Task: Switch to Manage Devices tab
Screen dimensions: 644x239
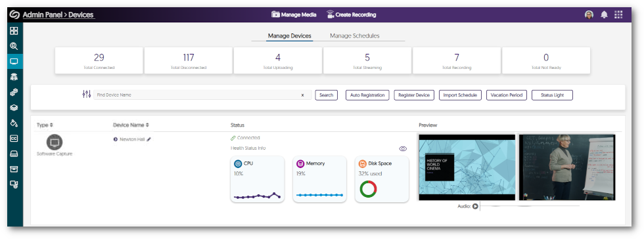Action: point(290,35)
